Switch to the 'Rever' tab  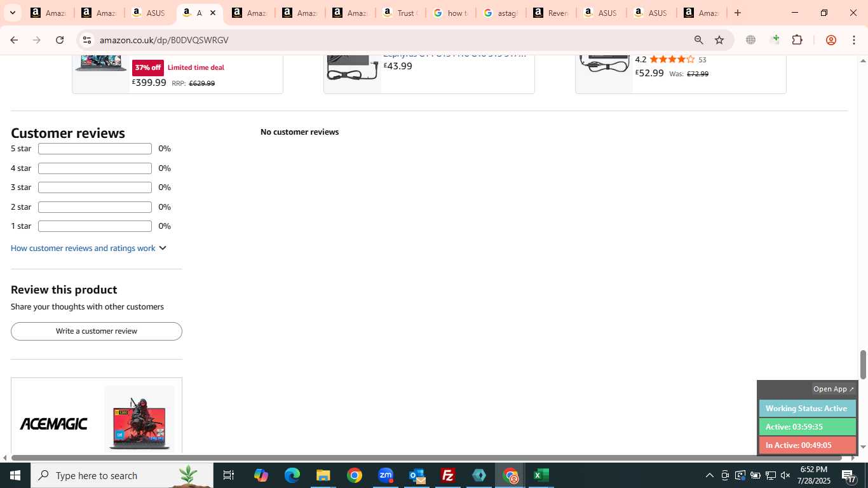551,13
